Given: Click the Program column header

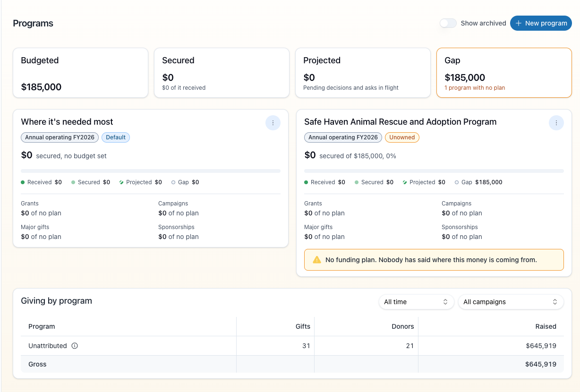Looking at the screenshot, I should (x=42, y=326).
